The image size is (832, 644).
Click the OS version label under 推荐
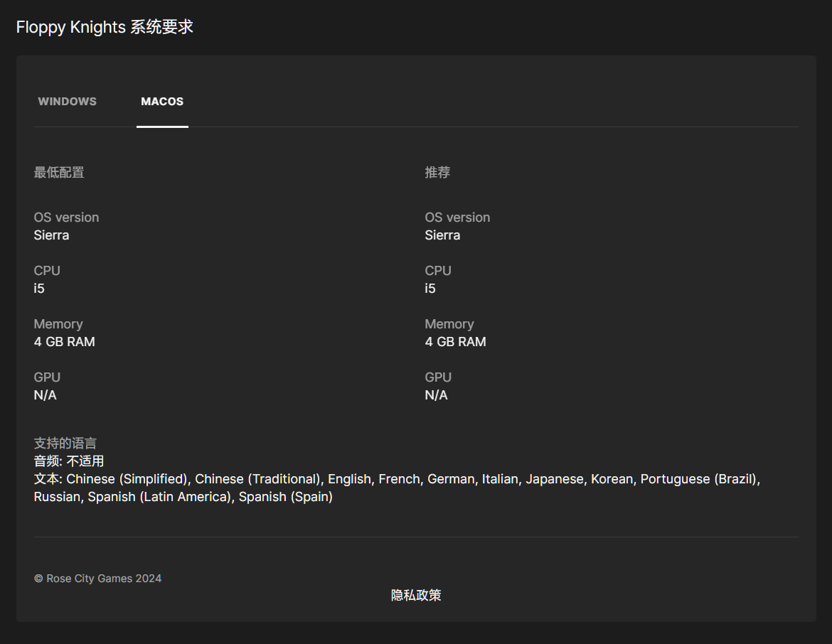click(x=457, y=218)
